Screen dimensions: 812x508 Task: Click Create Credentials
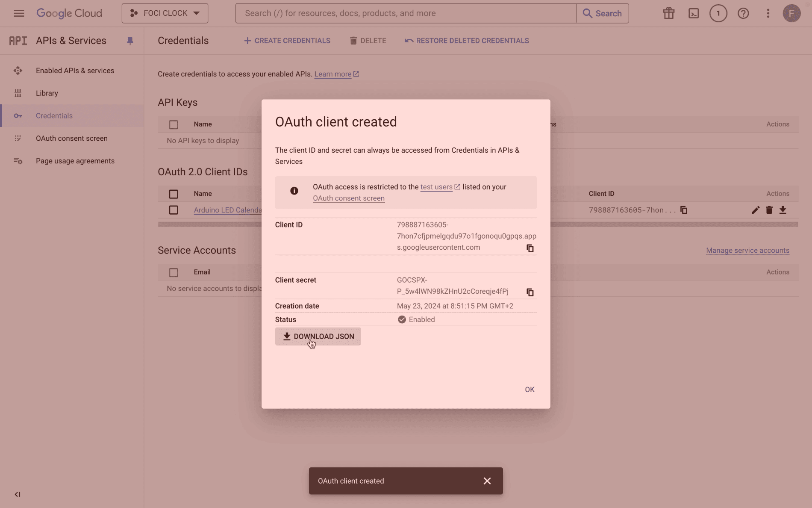click(x=287, y=41)
